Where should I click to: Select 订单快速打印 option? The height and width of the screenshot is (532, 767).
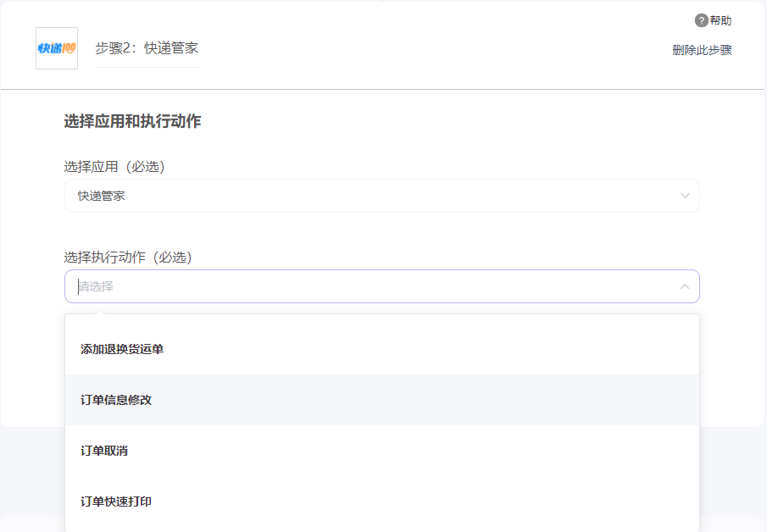point(382,502)
